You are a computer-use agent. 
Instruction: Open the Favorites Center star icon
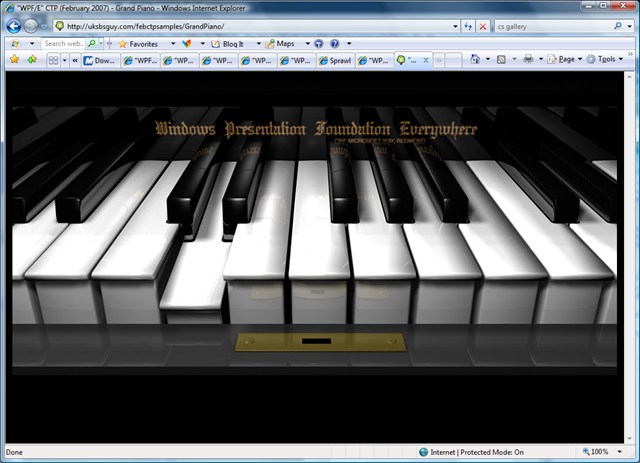pos(15,60)
